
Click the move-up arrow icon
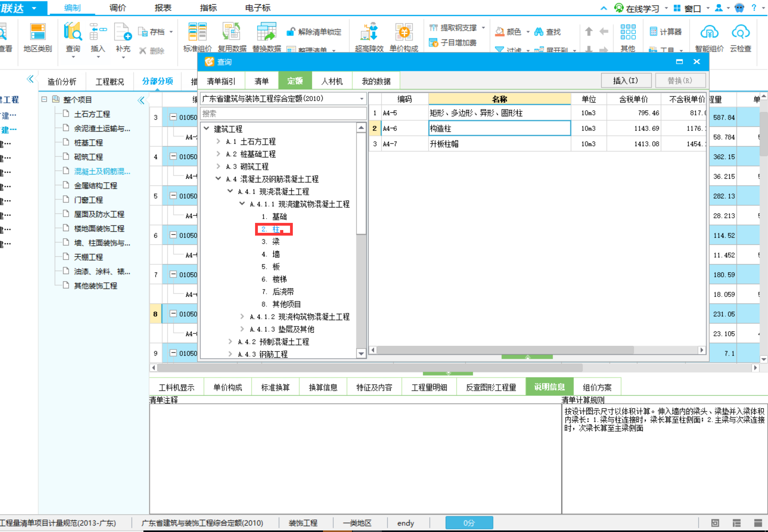tap(589, 31)
